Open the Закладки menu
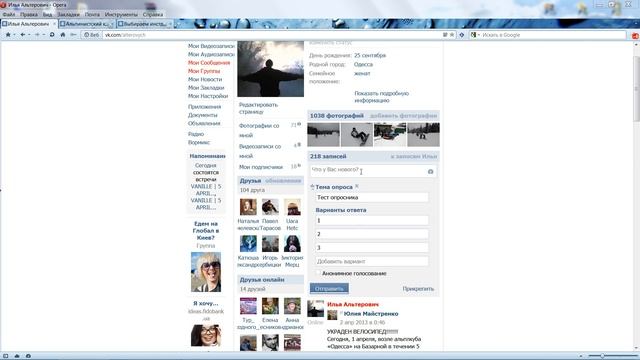 68,14
